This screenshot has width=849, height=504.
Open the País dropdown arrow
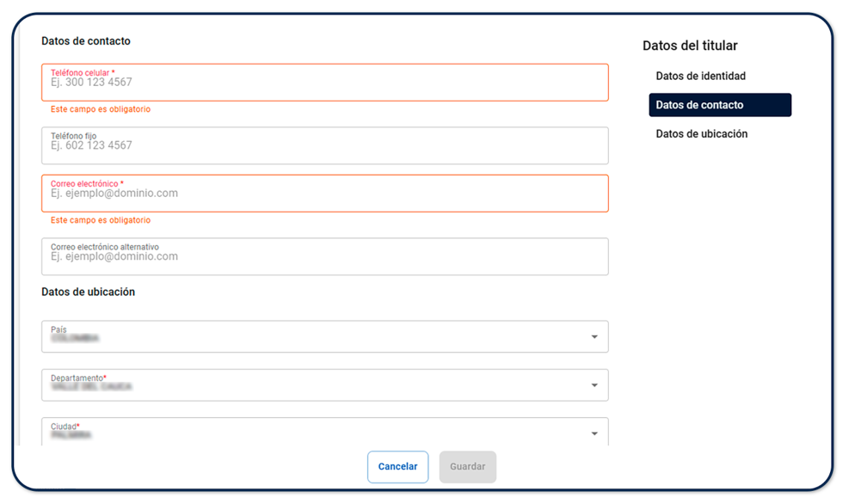(594, 337)
